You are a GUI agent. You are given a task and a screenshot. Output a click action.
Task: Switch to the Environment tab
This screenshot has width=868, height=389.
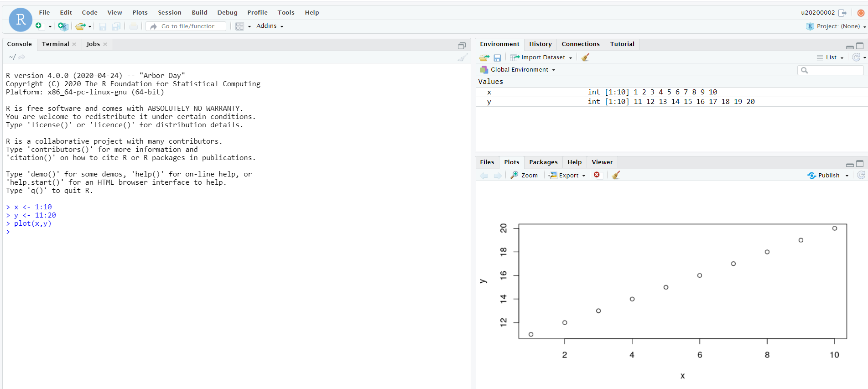click(x=499, y=44)
